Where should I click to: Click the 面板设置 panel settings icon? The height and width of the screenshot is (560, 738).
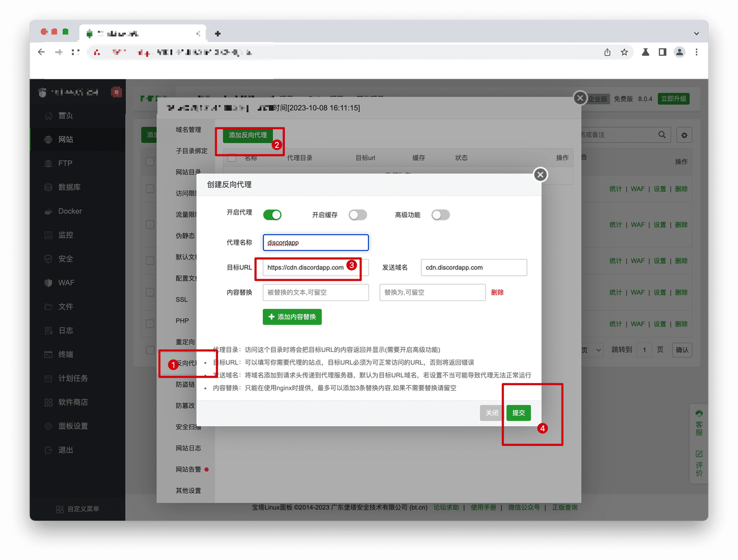pos(48,426)
